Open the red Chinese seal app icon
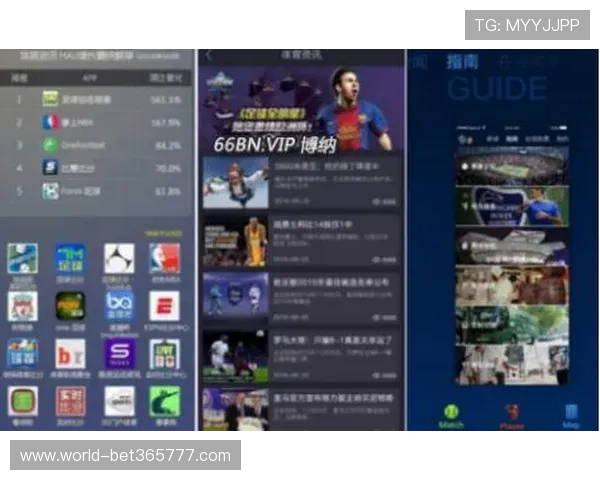Screen dimensions: 600x480 pyautogui.click(x=70, y=401)
